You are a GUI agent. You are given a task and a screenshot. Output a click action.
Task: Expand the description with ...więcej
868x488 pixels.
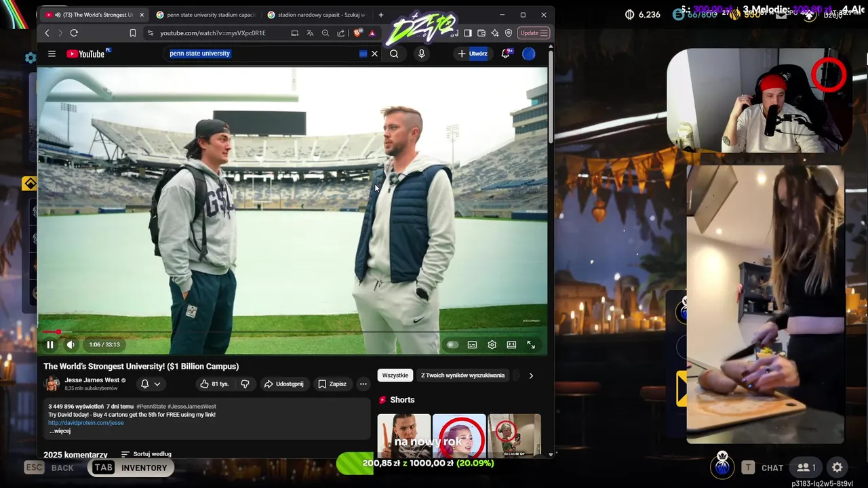point(59,431)
